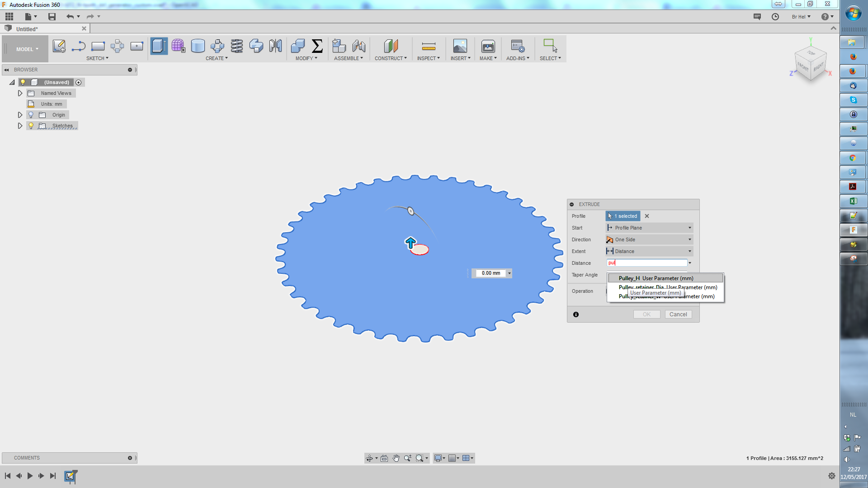Expand the Named Views tree node
The width and height of the screenshot is (868, 488).
(x=20, y=94)
